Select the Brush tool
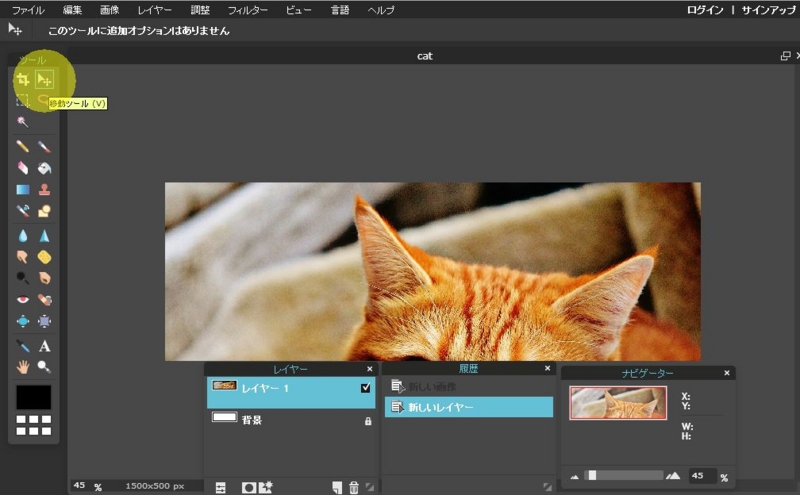800x495 pixels. click(44, 147)
